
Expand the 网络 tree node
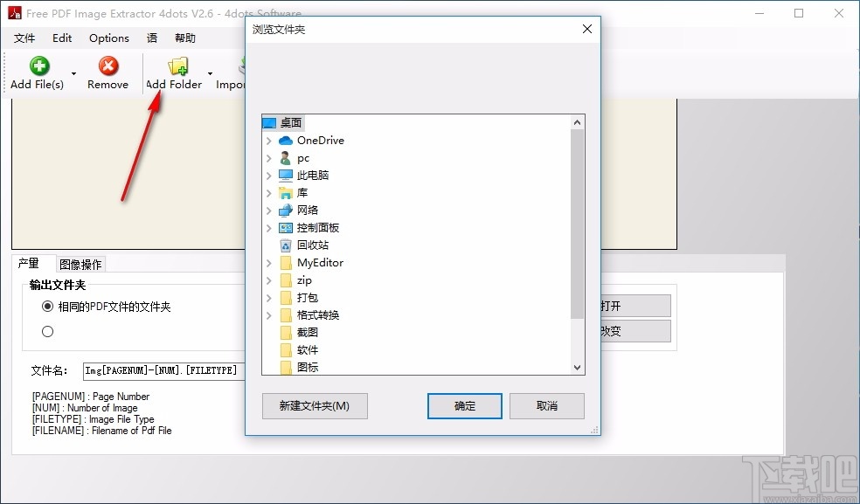tap(269, 210)
